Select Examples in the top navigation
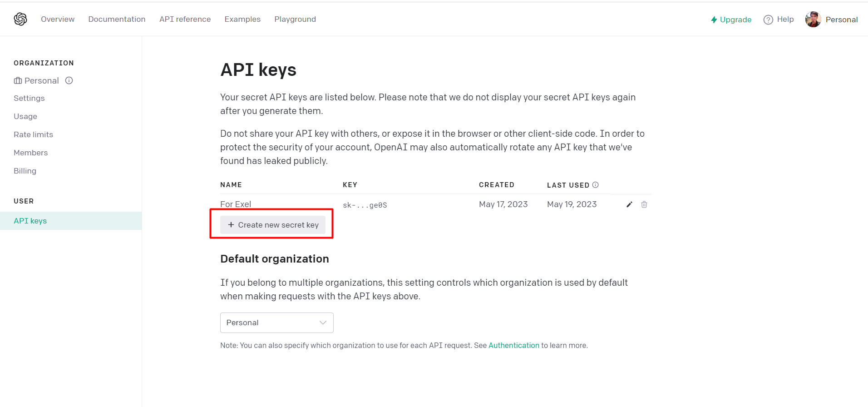 tap(242, 19)
